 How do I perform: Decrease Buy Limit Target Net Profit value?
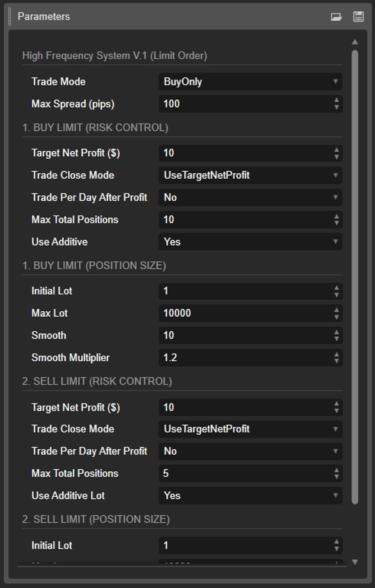337,156
